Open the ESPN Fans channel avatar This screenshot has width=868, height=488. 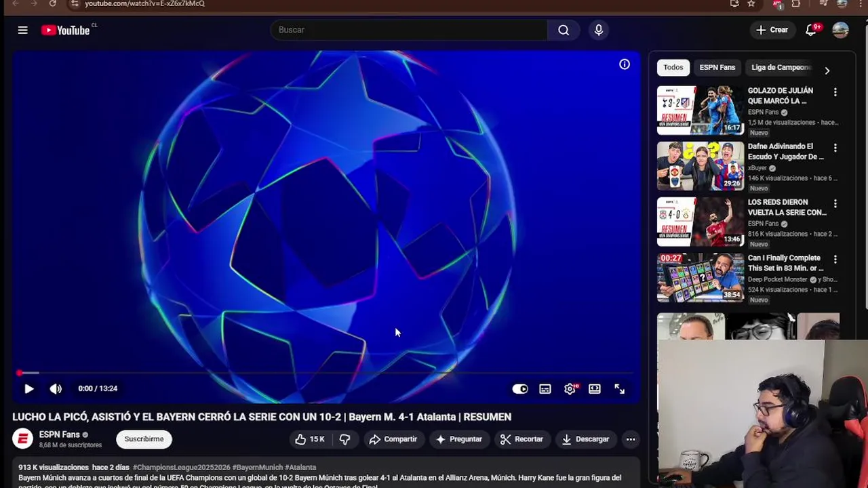pos(22,439)
